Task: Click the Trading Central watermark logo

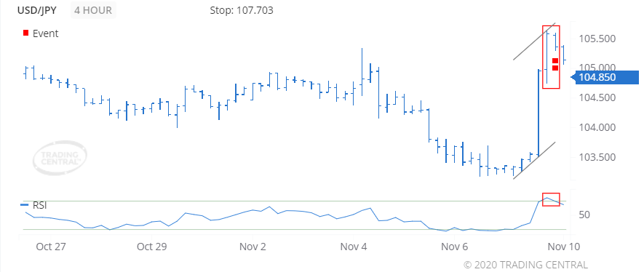Action: (x=60, y=159)
